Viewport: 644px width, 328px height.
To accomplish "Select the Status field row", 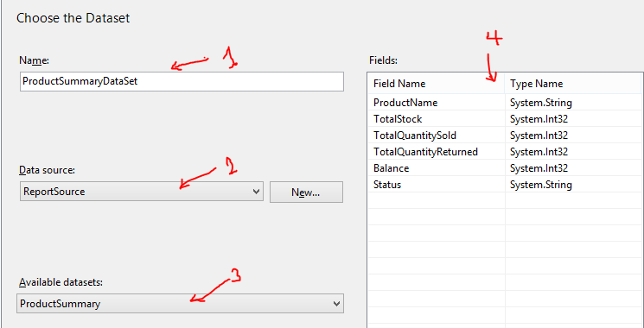I will pos(505,185).
